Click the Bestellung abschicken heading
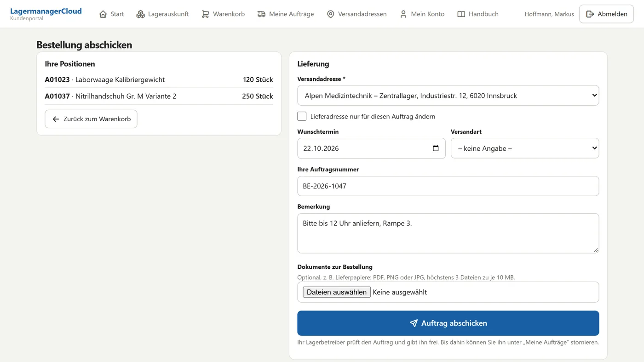The image size is (644, 362). point(84,45)
